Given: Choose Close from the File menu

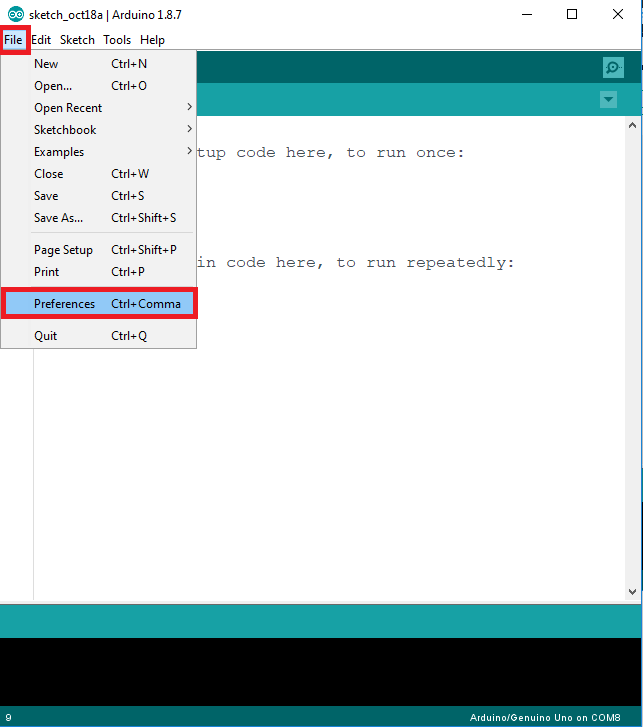Looking at the screenshot, I should pos(98,174).
